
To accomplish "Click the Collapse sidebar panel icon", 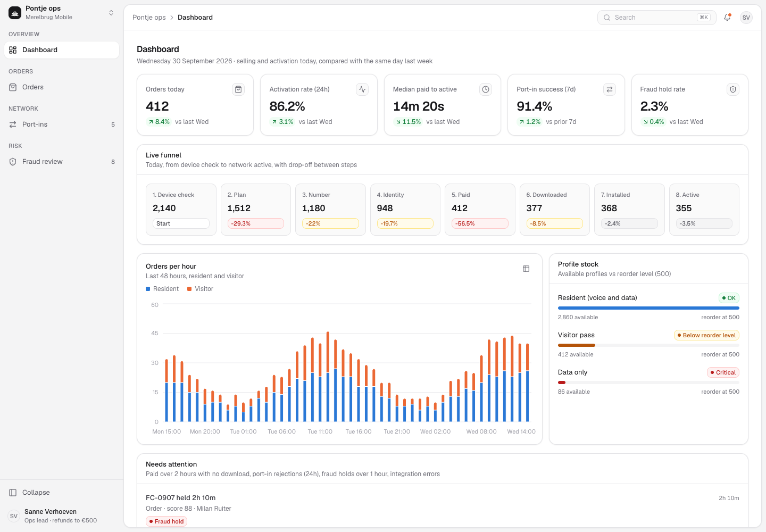I will pyautogui.click(x=13, y=493).
